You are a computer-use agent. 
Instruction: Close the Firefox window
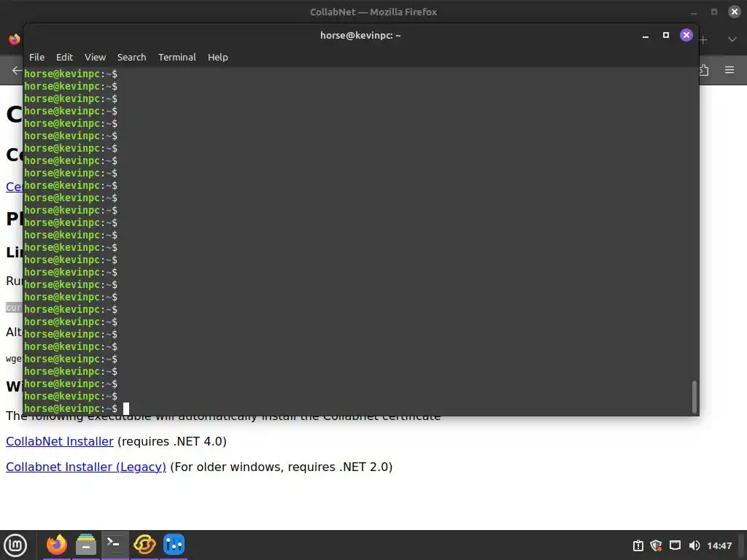(x=734, y=12)
